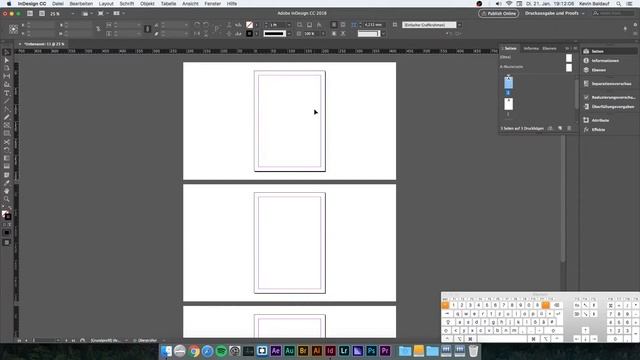
Task: Select the Pencil tool
Action: click(x=7, y=118)
